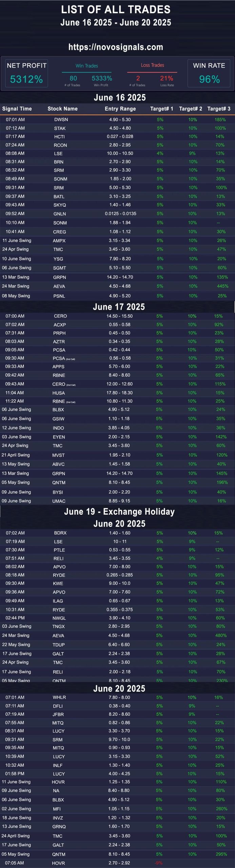The height and width of the screenshot is (868, 235).
Task: Select the QNTM 196% target value
Action: [222, 482]
